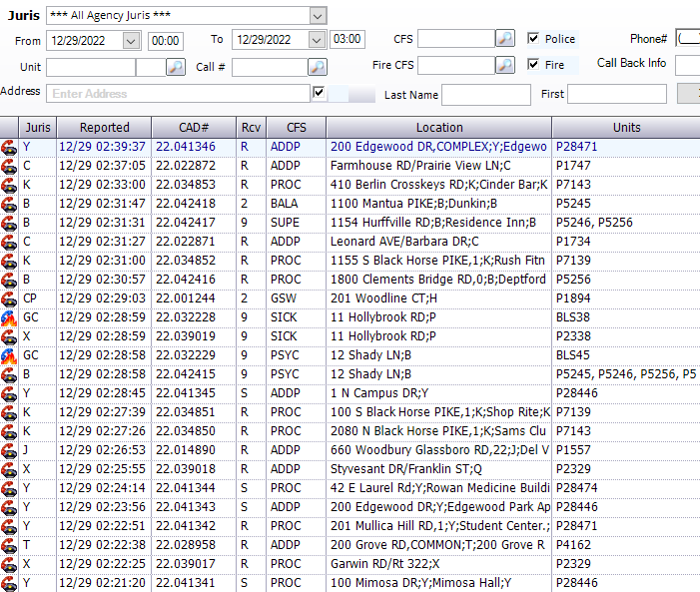The image size is (700, 592).
Task: Sort by the Location column header
Action: 439,128
